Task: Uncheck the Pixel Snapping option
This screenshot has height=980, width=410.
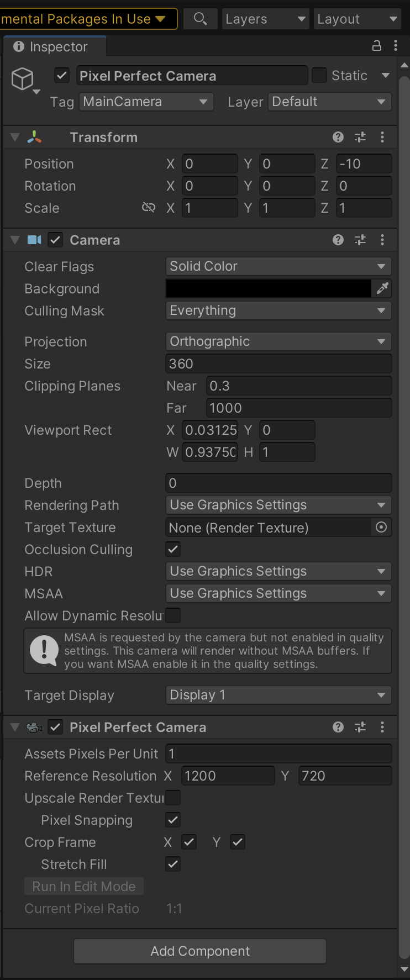Action: pyautogui.click(x=173, y=820)
